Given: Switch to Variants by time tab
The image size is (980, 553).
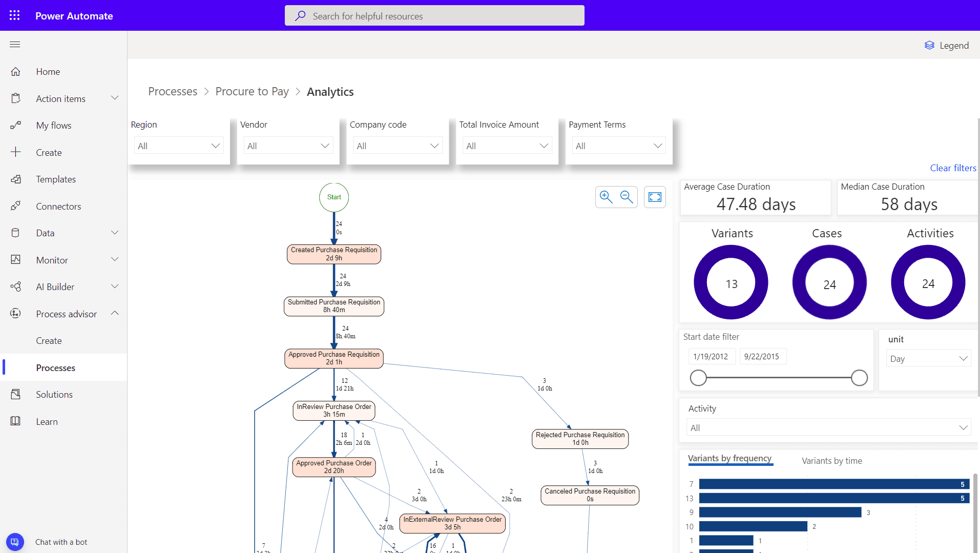Looking at the screenshot, I should (x=831, y=460).
